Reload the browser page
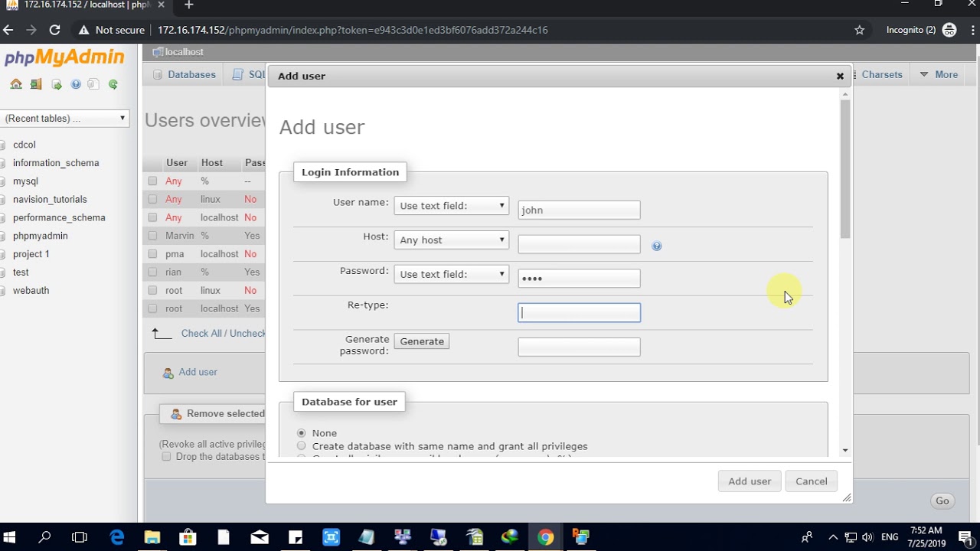This screenshot has height=551, width=980. click(54, 30)
